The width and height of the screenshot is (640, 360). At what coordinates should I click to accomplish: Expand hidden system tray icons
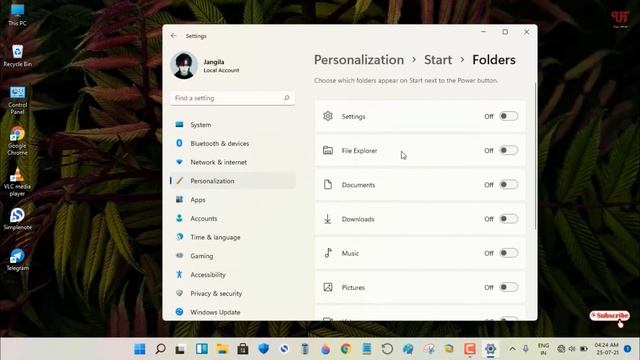point(512,349)
